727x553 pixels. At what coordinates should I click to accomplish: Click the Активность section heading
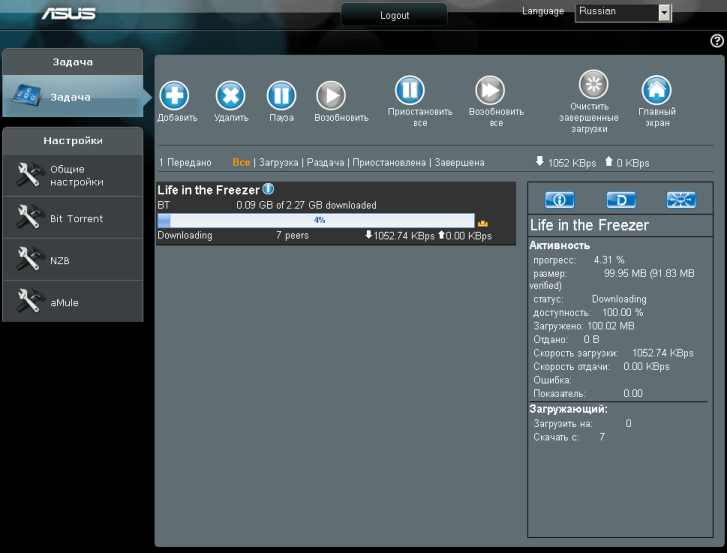[560, 245]
